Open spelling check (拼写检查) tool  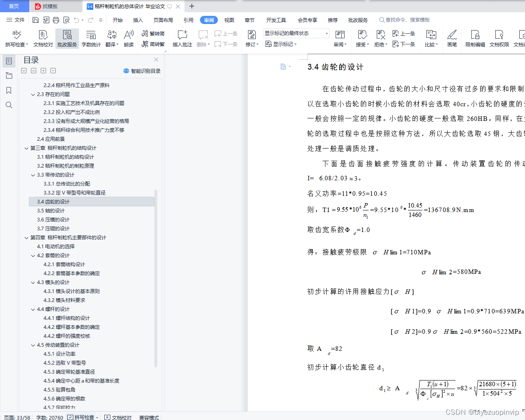[x=17, y=39]
